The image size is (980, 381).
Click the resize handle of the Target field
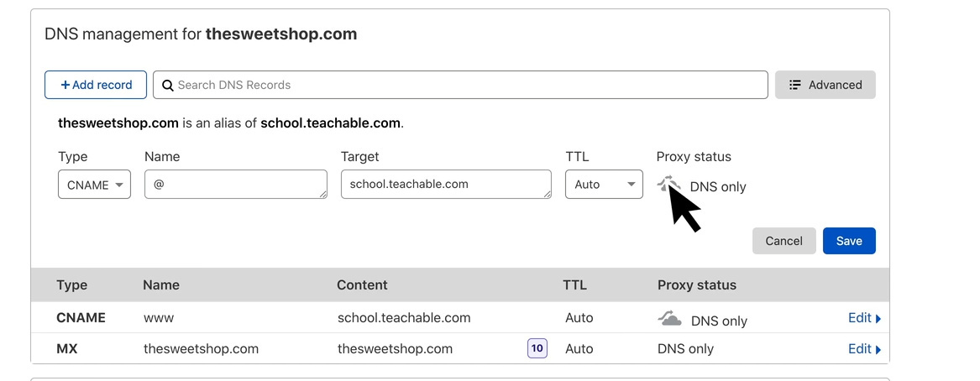coord(547,194)
